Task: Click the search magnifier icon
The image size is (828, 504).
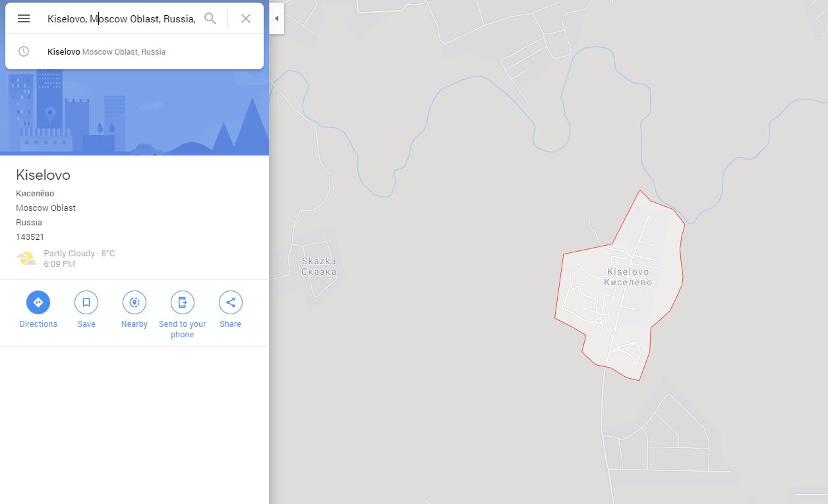Action: pos(210,18)
